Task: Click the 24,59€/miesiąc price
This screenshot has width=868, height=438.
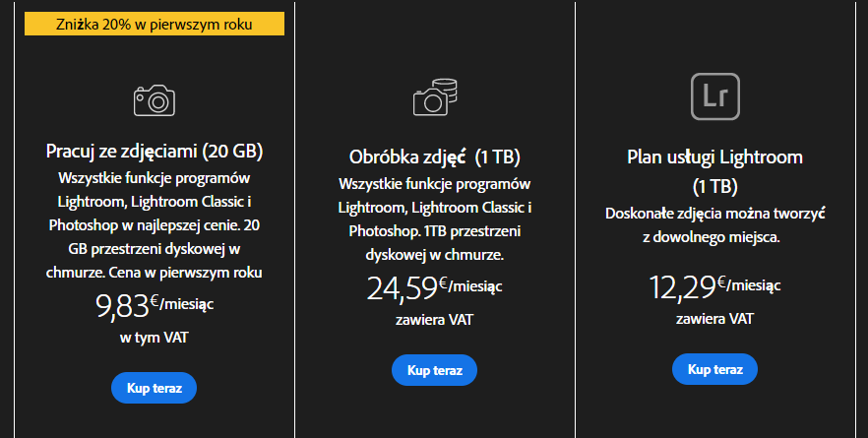Action: (435, 287)
